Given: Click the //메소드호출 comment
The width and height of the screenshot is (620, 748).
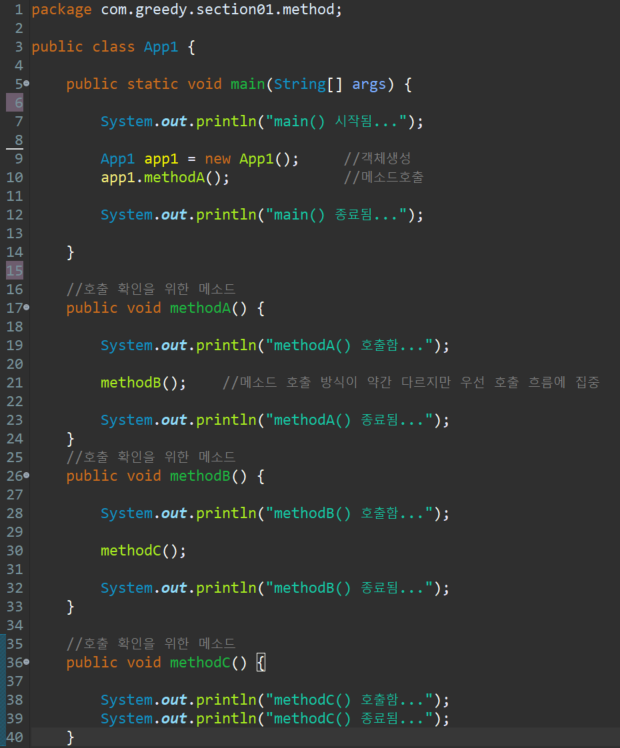Looking at the screenshot, I should 383,177.
